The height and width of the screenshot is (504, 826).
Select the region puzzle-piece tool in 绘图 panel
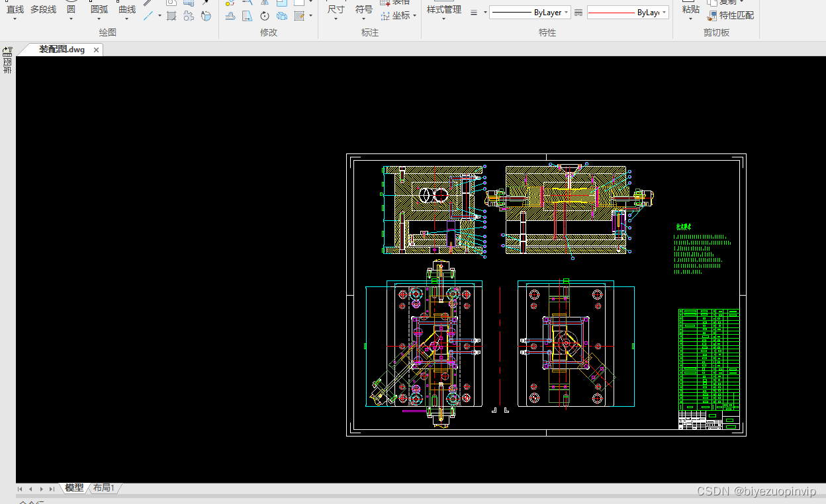tap(189, 16)
